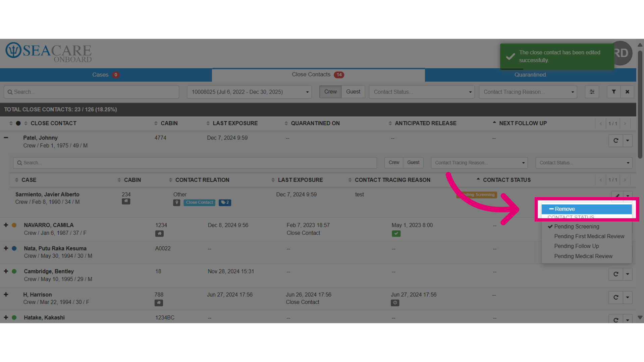The width and height of the screenshot is (644, 362).
Task: Open action dropdown for H, Harrison row
Action: (628, 297)
